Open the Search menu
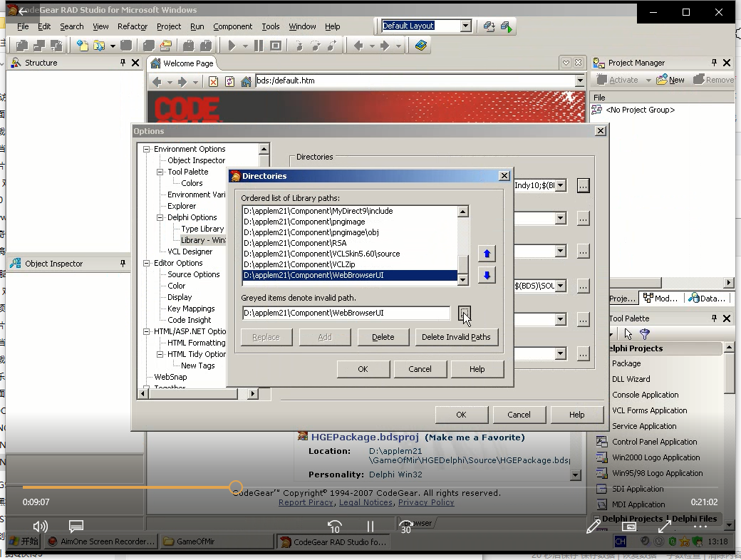 (x=71, y=26)
